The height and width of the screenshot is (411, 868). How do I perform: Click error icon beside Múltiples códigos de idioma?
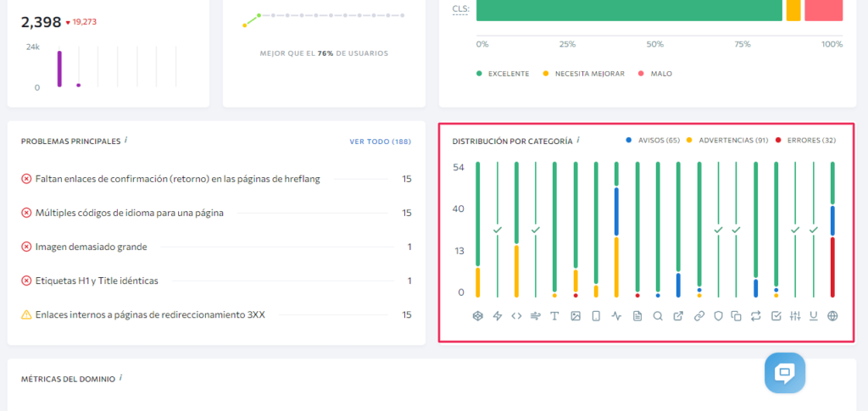26,213
